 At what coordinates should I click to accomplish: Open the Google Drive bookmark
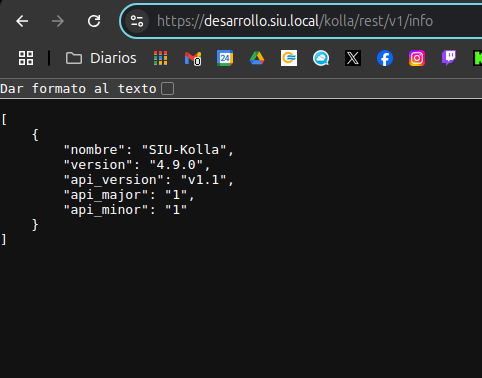[x=257, y=58]
